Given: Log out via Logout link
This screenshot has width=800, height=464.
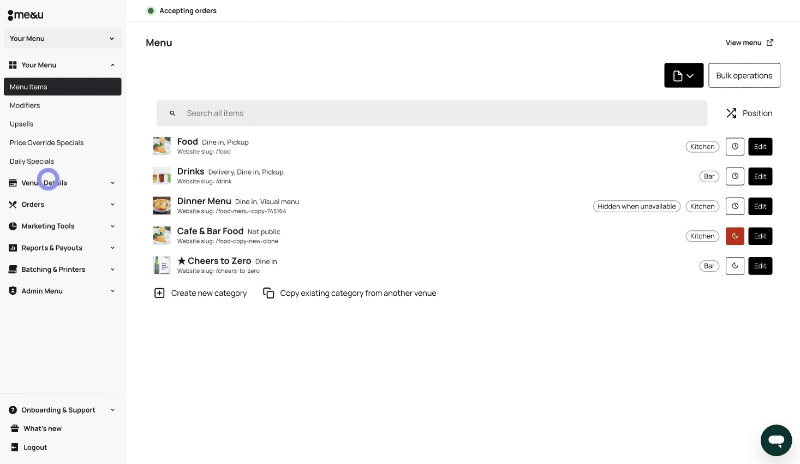Looking at the screenshot, I should [x=35, y=448].
